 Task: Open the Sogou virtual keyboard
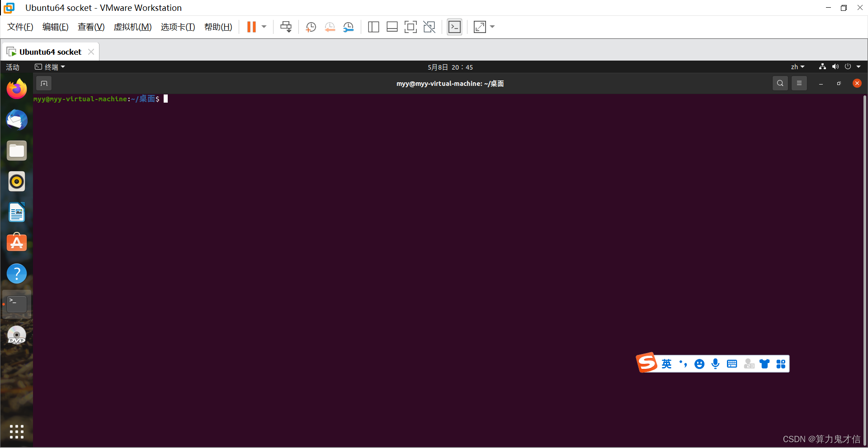point(732,363)
